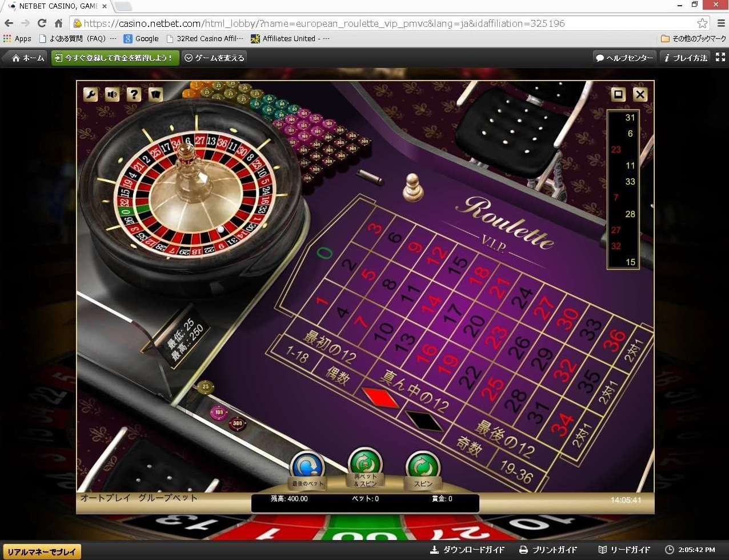Open プリントガイド print guide
Viewport: 729px width, 560px height.
(x=548, y=550)
